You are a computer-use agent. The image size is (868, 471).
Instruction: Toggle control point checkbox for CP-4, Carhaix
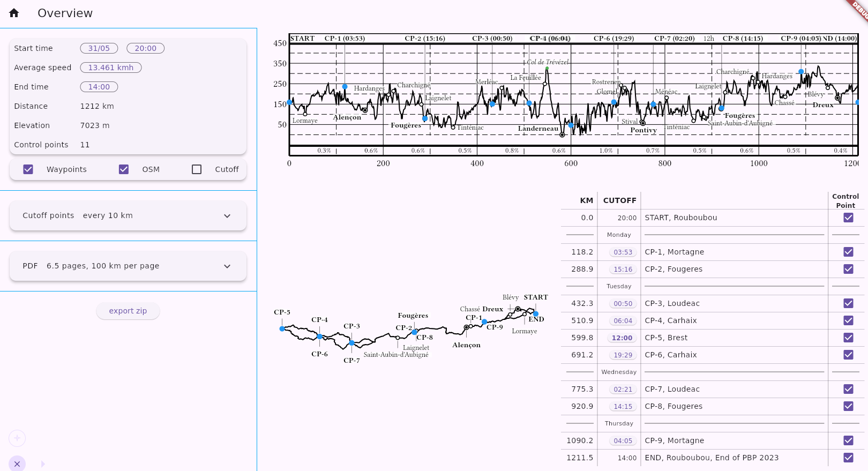click(848, 320)
